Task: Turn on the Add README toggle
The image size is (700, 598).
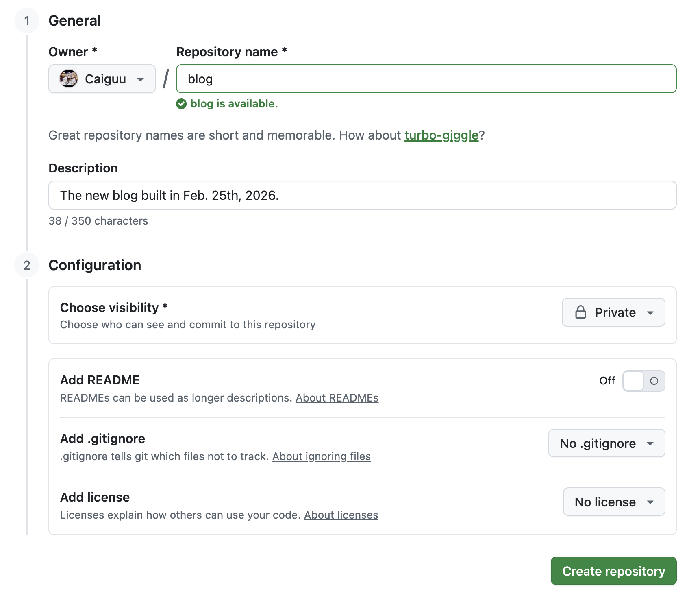Action: coord(643,381)
